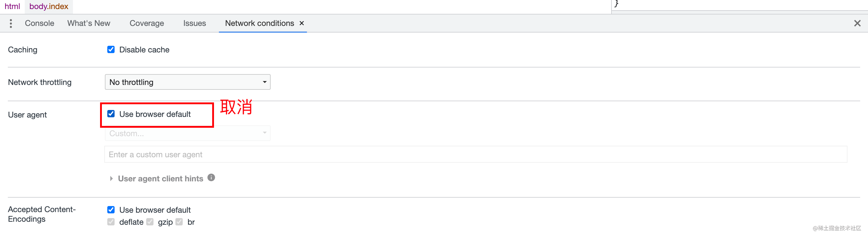The image size is (868, 238).
Task: Open the Network throttling dropdown
Action: 187,82
